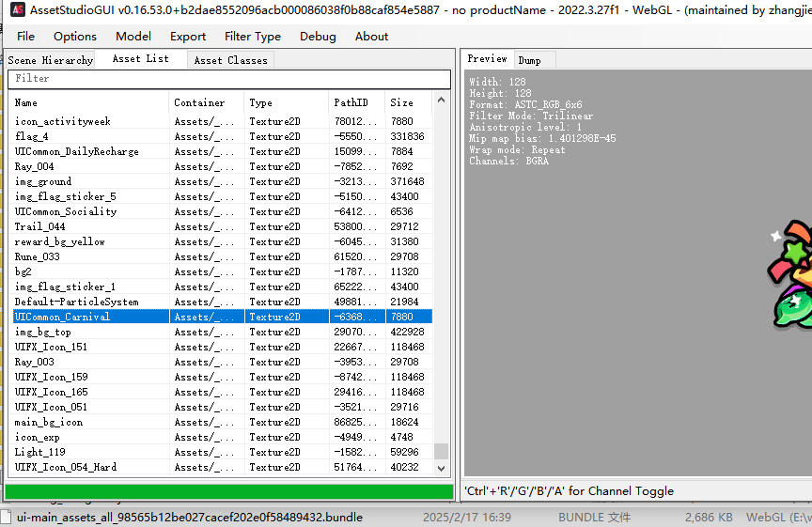Sort the list by PathID column
Viewport: 812px width, 527px height.
pos(356,102)
